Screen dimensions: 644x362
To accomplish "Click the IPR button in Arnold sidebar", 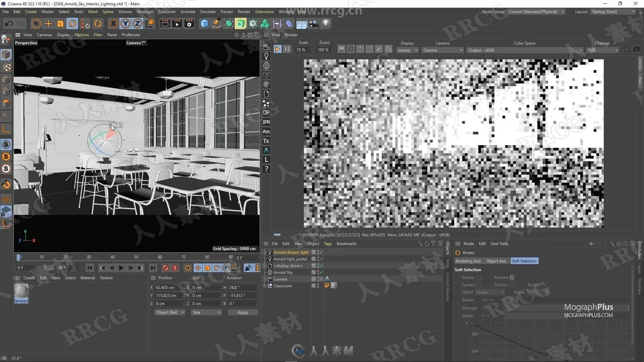I will 266,122.
